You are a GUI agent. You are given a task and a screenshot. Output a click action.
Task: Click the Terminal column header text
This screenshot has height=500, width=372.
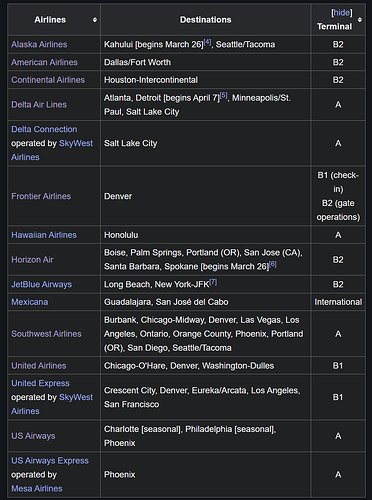tap(334, 27)
